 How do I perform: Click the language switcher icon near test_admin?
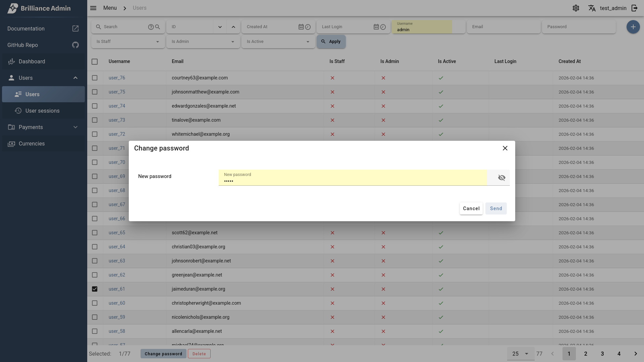[592, 8]
